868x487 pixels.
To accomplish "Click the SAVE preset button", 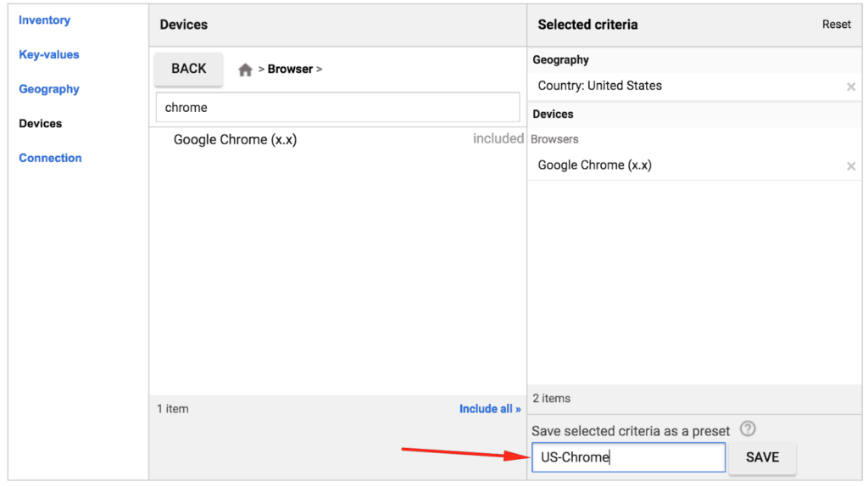I will pos(762,457).
